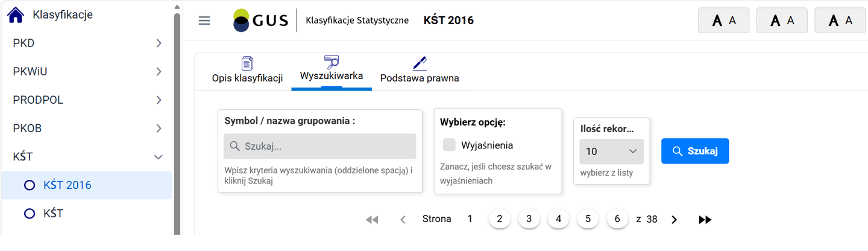Go to page 5
This screenshot has width=868, height=251.
click(588, 219)
